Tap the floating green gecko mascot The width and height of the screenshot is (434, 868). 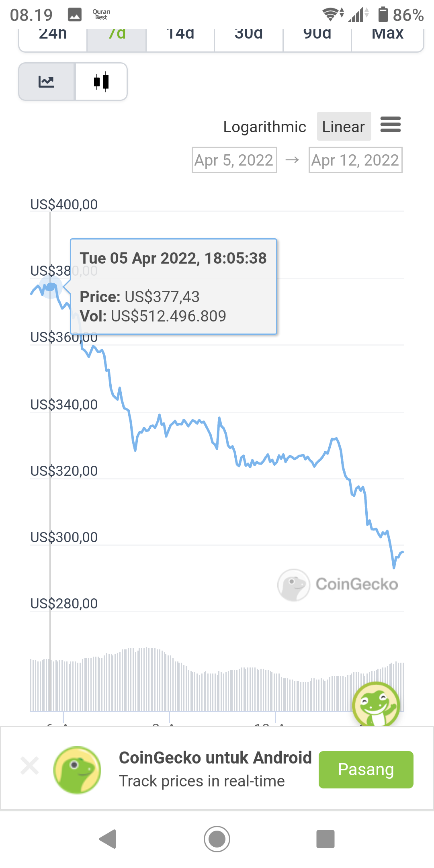[x=376, y=704]
